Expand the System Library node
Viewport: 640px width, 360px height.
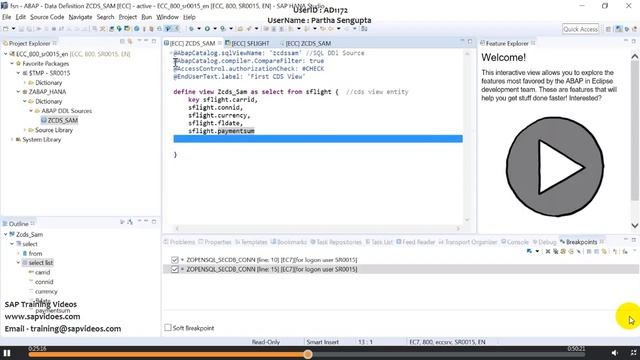[x=12, y=140]
